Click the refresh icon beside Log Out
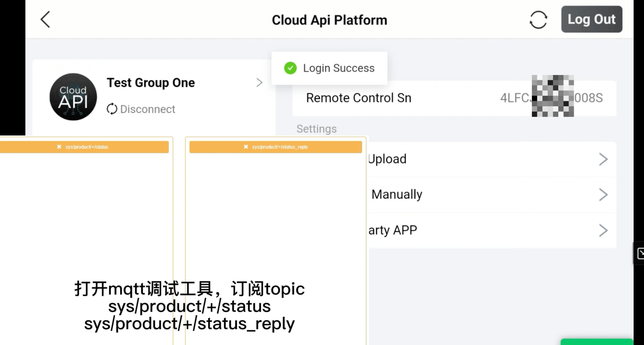This screenshot has width=644, height=345. 538,20
